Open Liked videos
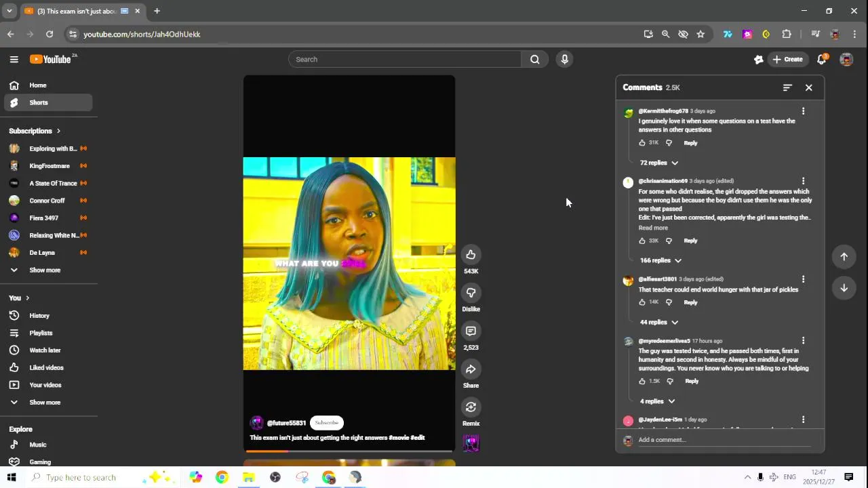 point(47,367)
